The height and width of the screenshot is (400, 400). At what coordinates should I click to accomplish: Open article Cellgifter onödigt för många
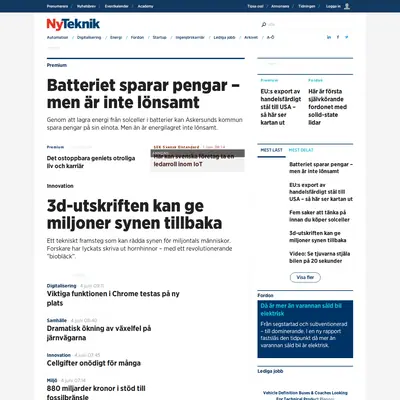click(x=94, y=363)
